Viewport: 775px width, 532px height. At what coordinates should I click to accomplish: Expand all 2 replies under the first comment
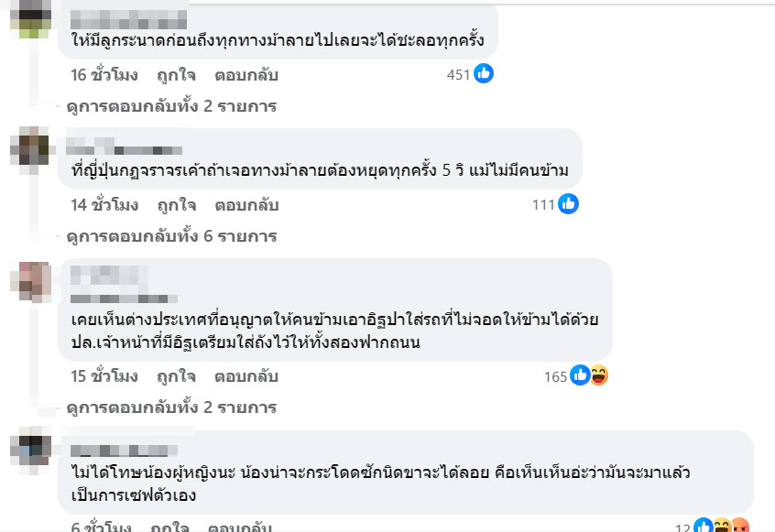171,106
